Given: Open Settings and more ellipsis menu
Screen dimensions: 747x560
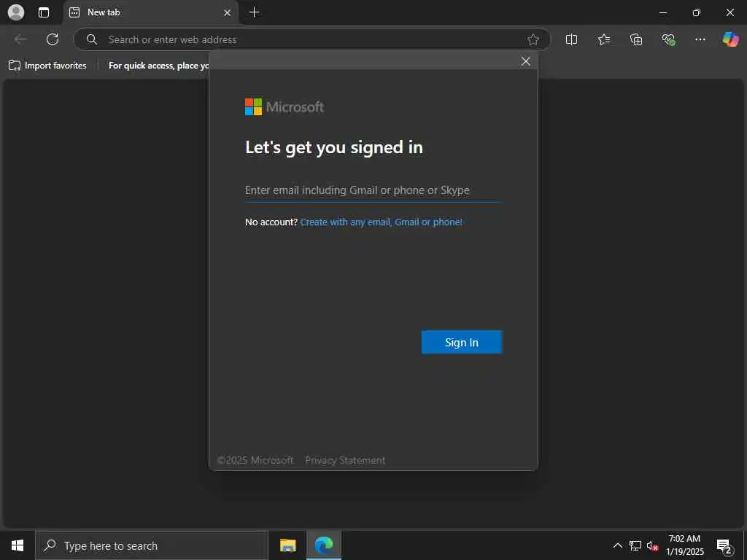Looking at the screenshot, I should click(x=700, y=39).
